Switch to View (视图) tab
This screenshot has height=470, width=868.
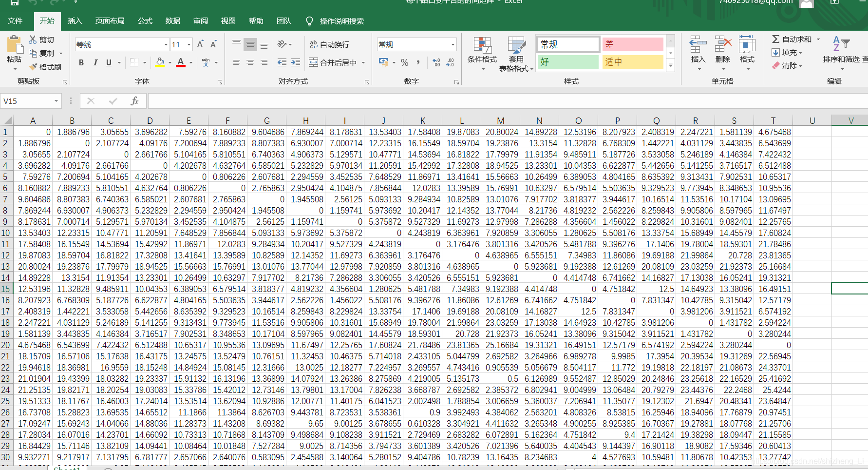pyautogui.click(x=228, y=21)
